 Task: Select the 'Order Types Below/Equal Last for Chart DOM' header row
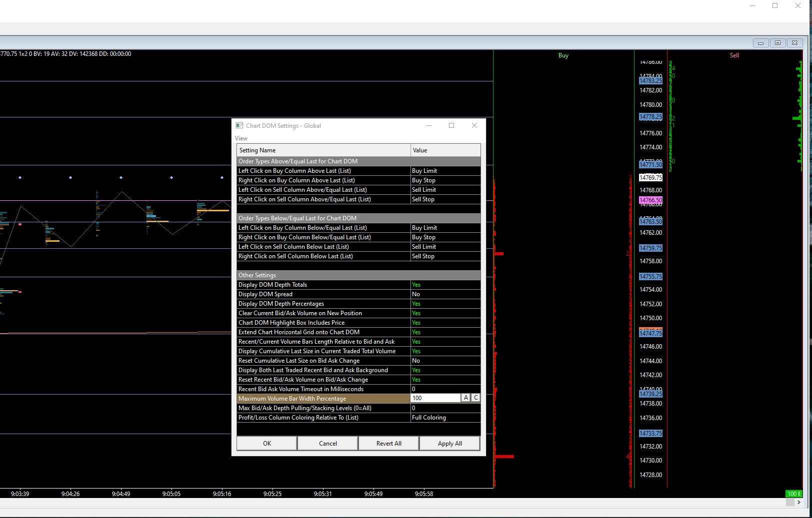pyautogui.click(x=358, y=218)
